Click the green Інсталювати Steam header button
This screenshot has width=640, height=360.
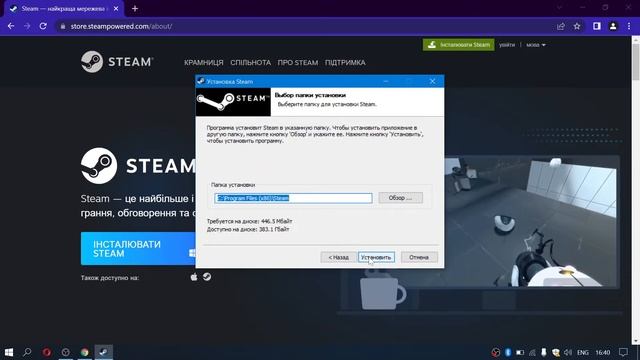point(458,45)
